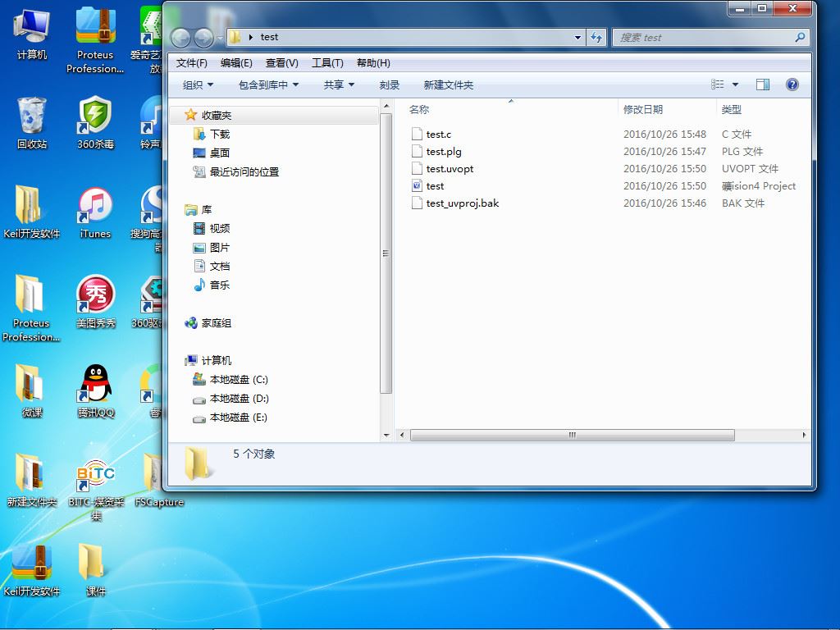Click the 刻录 toolbar button
Screen dimensions: 840x630
(390, 84)
